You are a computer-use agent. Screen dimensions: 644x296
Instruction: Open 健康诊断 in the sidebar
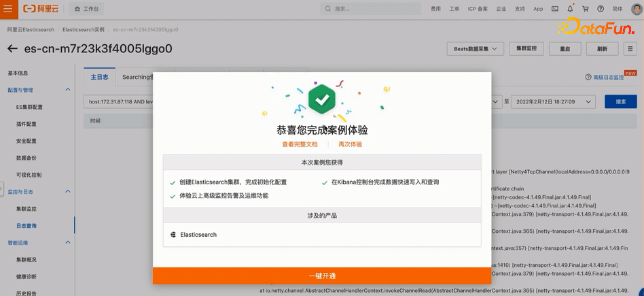point(26,277)
